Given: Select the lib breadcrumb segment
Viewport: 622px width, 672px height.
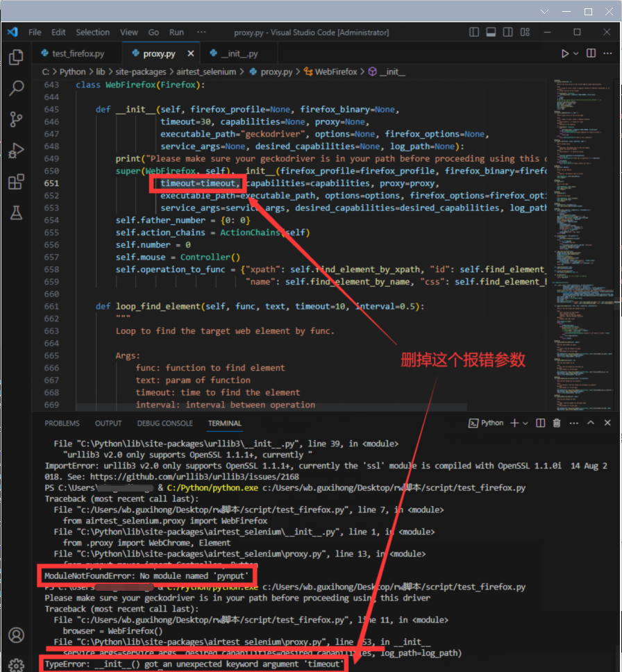Looking at the screenshot, I should [100, 72].
